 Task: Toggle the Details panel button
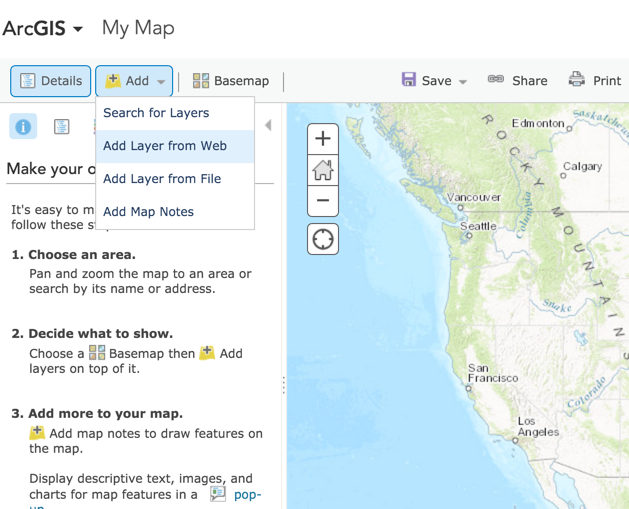(x=51, y=81)
